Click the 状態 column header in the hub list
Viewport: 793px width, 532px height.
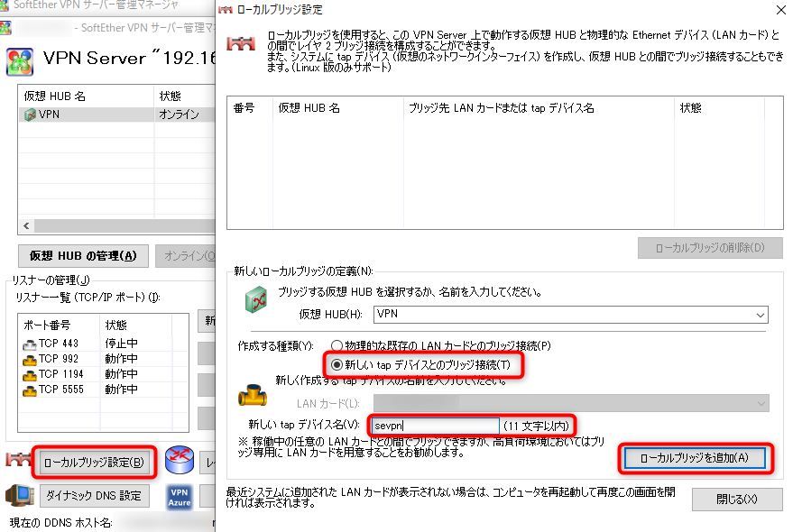185,96
